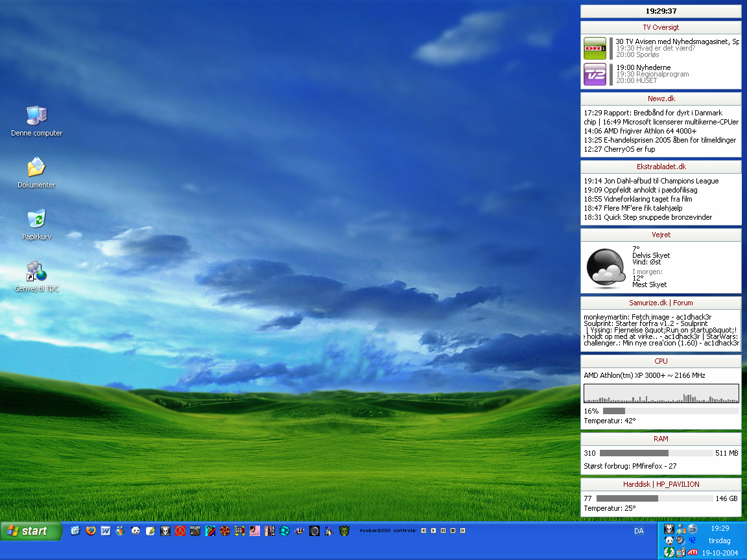Launch Firefox from the Quick Launch bar
This screenshot has height=560, width=747.
pyautogui.click(x=91, y=530)
